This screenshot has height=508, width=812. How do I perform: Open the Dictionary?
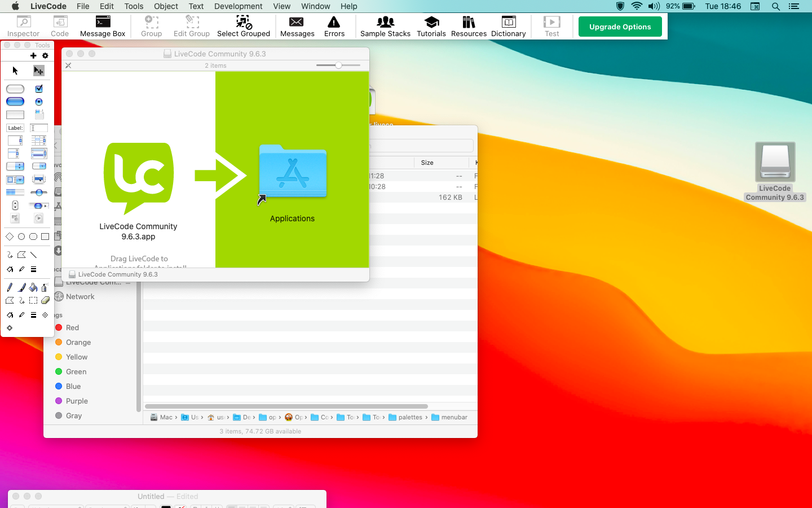pos(509,27)
